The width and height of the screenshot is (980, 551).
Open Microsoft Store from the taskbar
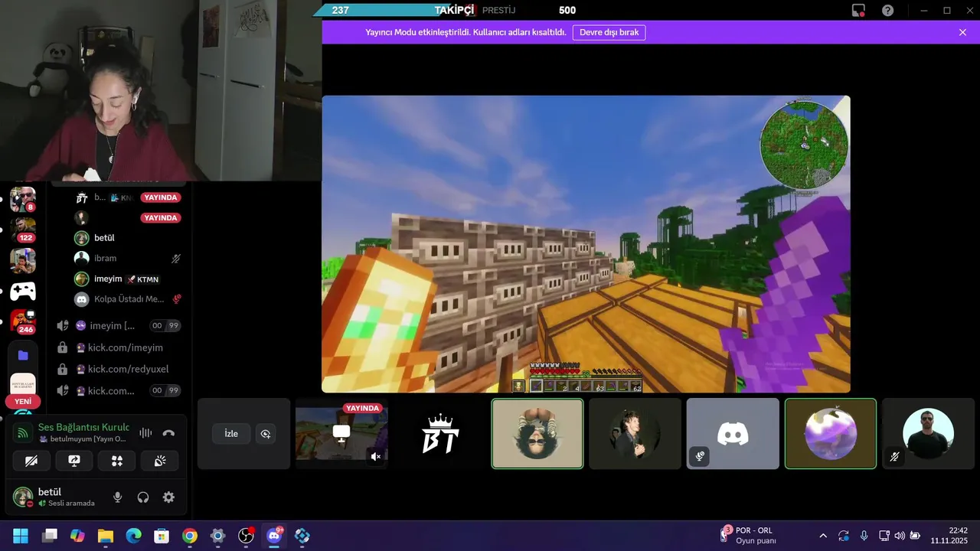[x=162, y=536]
